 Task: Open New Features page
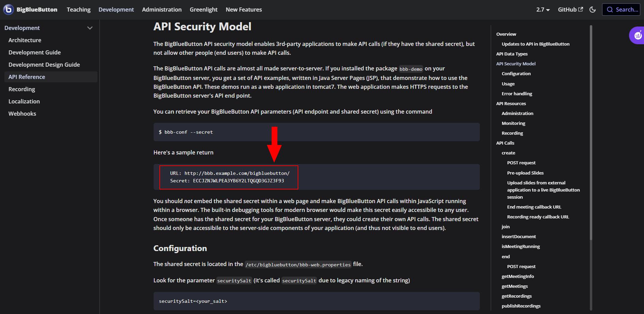[x=244, y=10]
